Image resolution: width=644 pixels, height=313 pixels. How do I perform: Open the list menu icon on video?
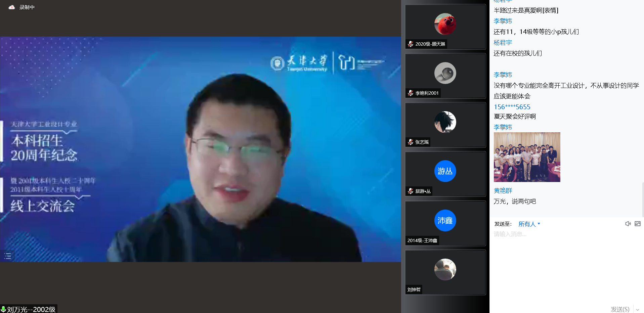coord(8,256)
